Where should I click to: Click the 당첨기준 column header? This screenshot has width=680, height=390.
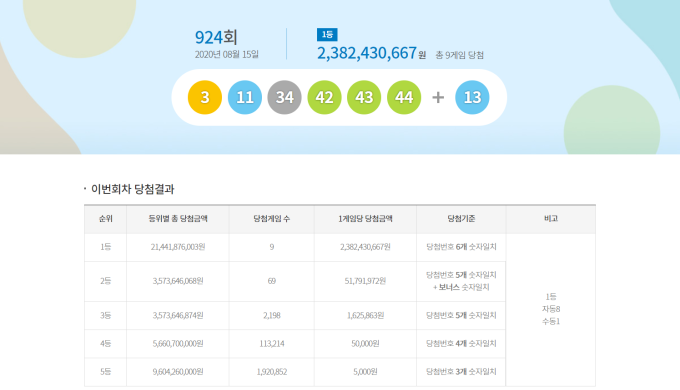(461, 219)
